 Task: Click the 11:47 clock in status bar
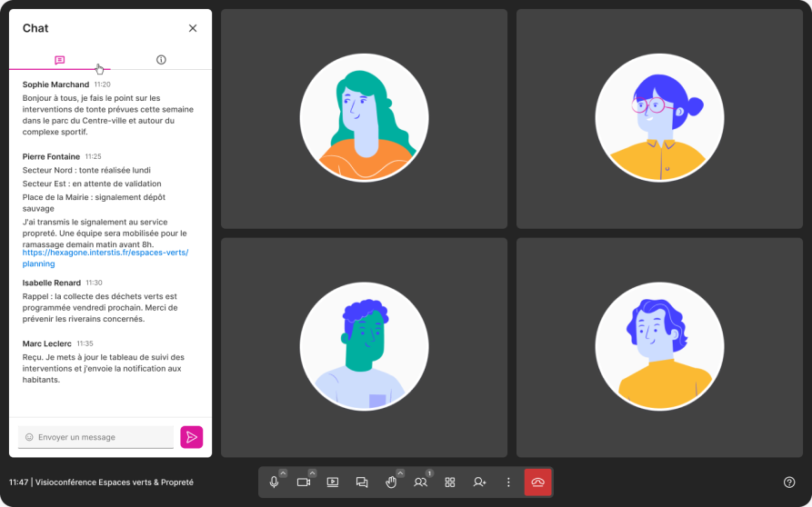tap(19, 482)
